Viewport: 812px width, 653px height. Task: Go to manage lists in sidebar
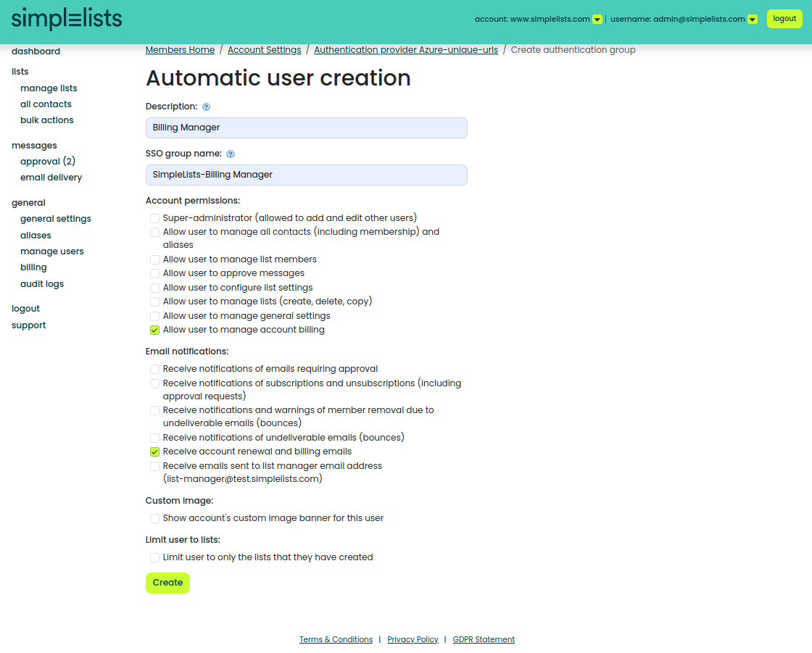click(x=49, y=88)
